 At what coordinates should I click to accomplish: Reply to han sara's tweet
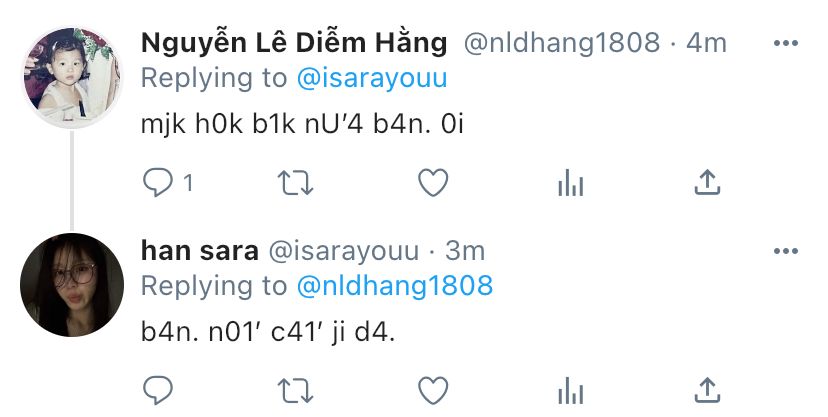(x=158, y=391)
